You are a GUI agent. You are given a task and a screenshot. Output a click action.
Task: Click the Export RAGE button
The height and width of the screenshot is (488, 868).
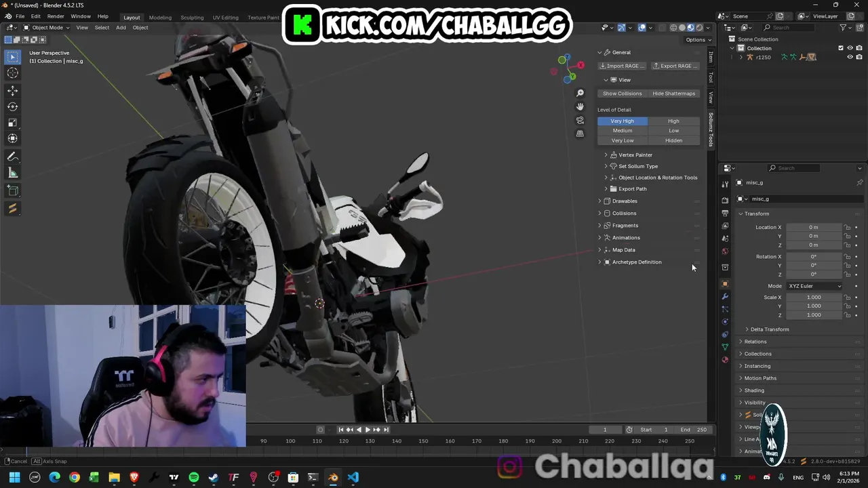[675, 66]
